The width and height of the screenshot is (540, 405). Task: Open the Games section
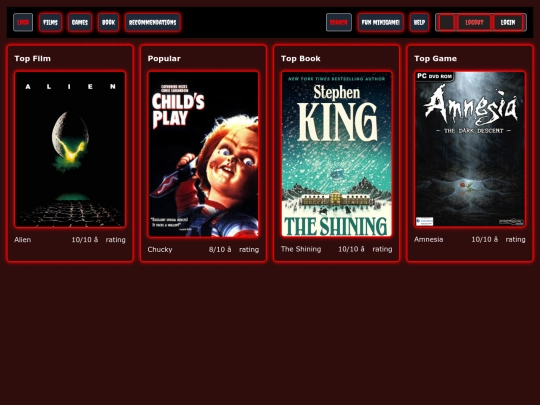tap(80, 22)
